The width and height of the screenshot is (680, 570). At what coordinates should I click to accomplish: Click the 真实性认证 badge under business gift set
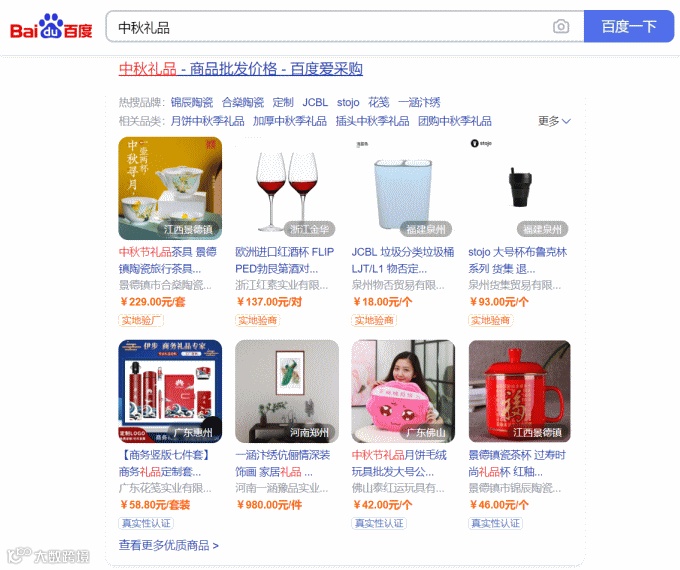tap(146, 524)
